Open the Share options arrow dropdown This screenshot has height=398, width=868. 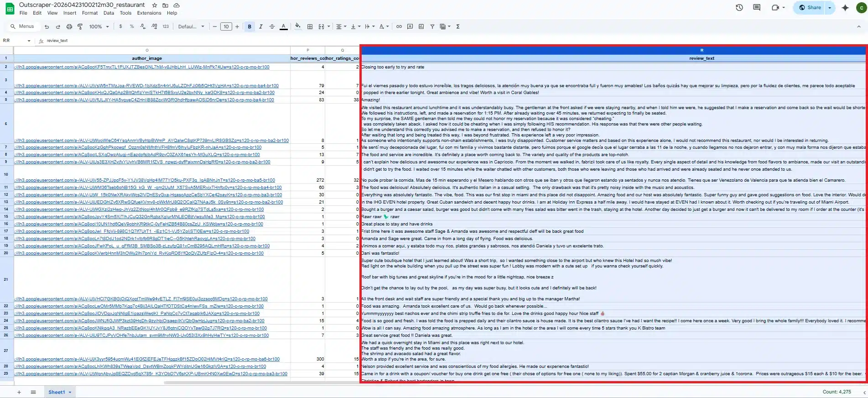pos(830,8)
